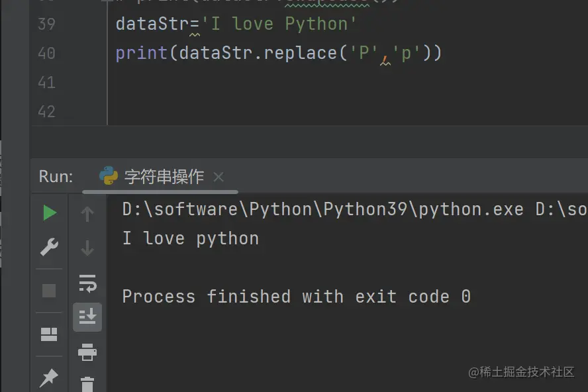The height and width of the screenshot is (392, 588).
Task: Click the print output icon
Action: [x=87, y=352]
